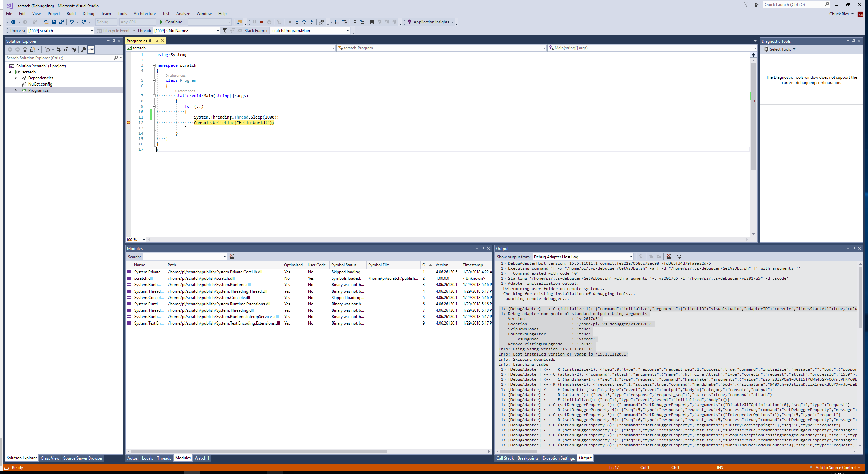The height and width of the screenshot is (474, 868).
Task: Click the Continue button
Action: pos(171,22)
